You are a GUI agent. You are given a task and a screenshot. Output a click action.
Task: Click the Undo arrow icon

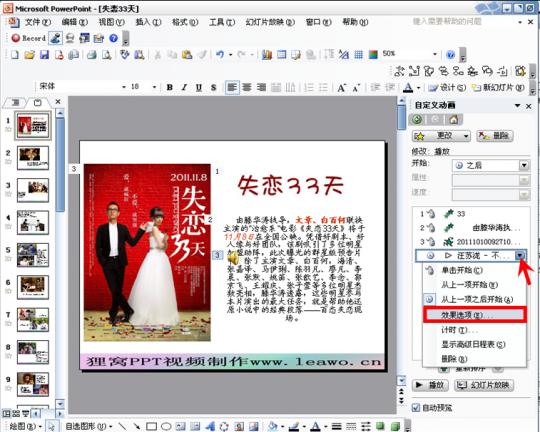(220, 54)
